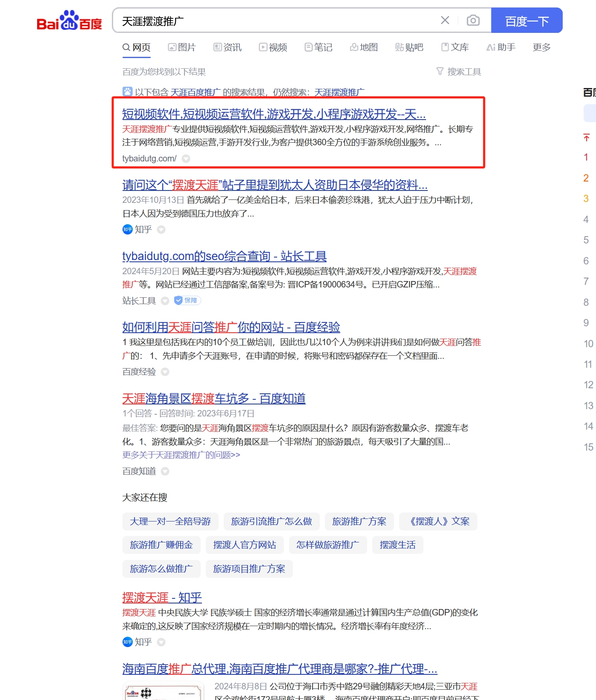Expand the 更多 menu
Image resolution: width=596 pixels, height=700 pixels.
pos(542,47)
